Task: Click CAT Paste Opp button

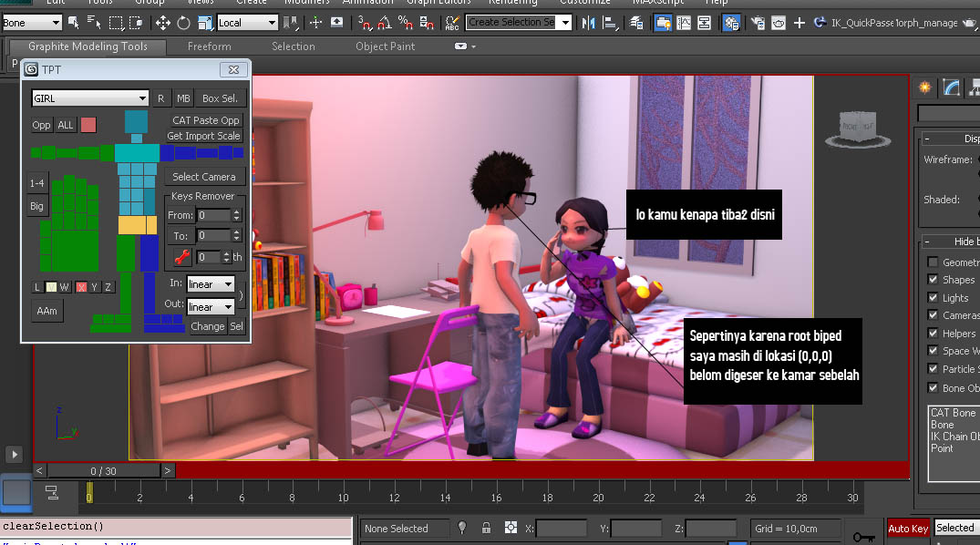Action: pyautogui.click(x=206, y=120)
